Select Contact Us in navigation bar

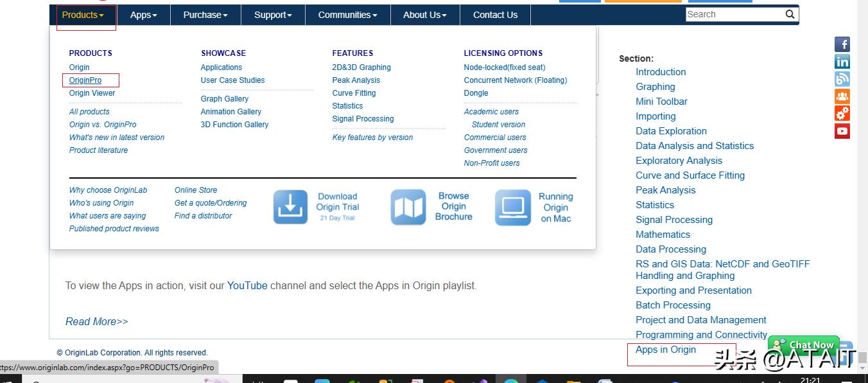pyautogui.click(x=495, y=15)
